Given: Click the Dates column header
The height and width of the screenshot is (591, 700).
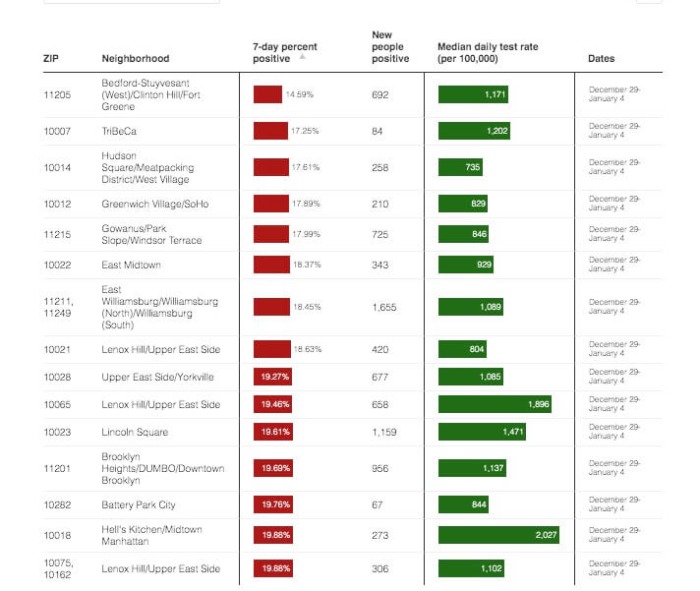Looking at the screenshot, I should 602,59.
